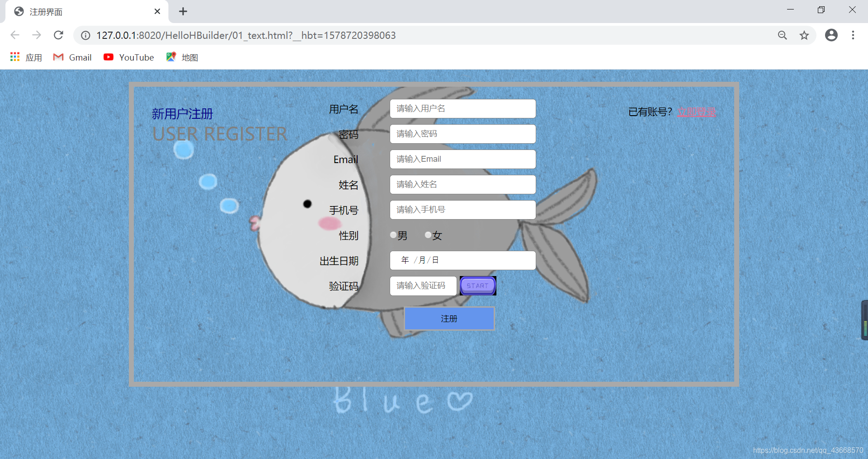Bookmark this page with the star icon

(804, 35)
